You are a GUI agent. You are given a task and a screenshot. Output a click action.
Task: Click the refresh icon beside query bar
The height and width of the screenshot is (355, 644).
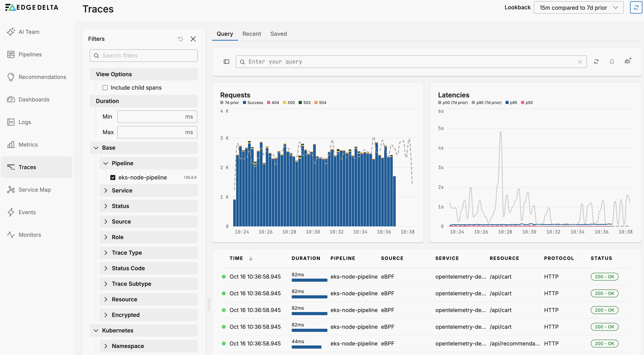(x=596, y=62)
